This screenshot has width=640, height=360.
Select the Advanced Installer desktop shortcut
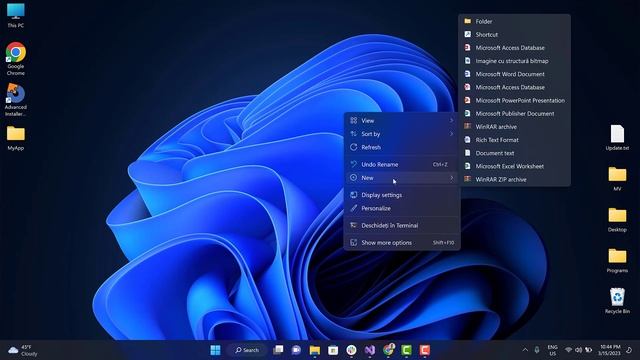(16, 100)
